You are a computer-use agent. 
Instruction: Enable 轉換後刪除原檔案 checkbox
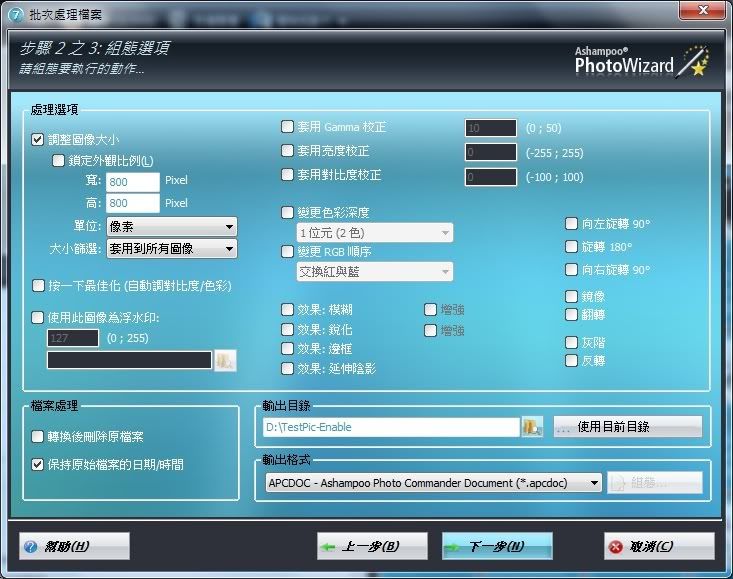tap(37, 436)
